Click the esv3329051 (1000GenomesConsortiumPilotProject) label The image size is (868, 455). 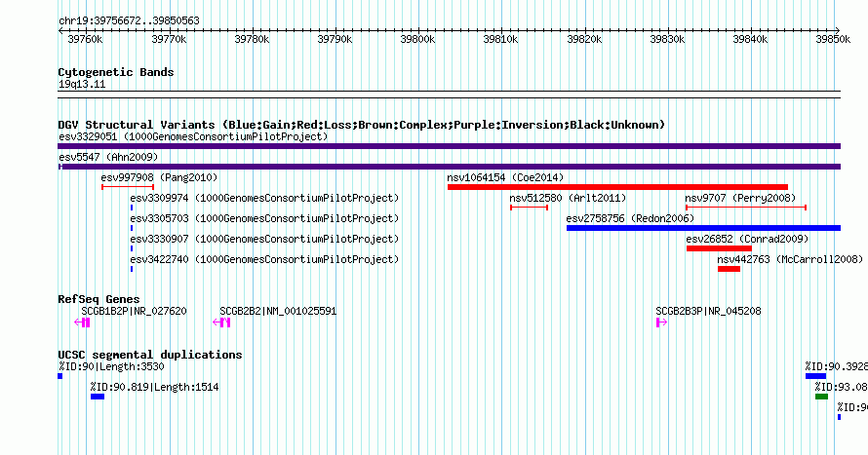coord(193,136)
